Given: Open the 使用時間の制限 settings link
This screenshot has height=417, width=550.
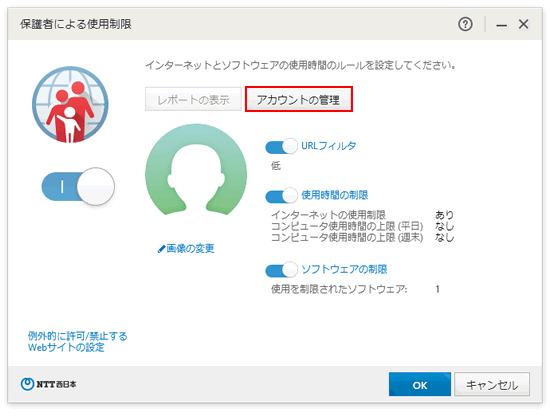Looking at the screenshot, I should (335, 195).
